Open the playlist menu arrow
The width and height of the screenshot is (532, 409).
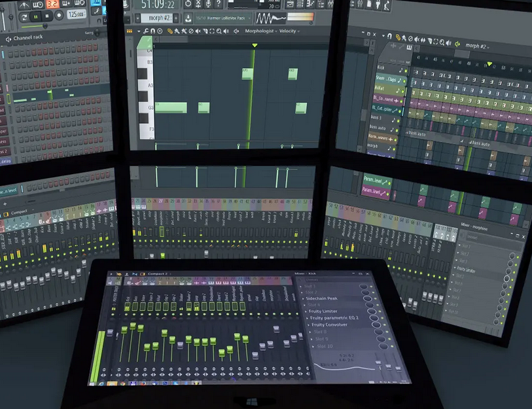(x=383, y=35)
